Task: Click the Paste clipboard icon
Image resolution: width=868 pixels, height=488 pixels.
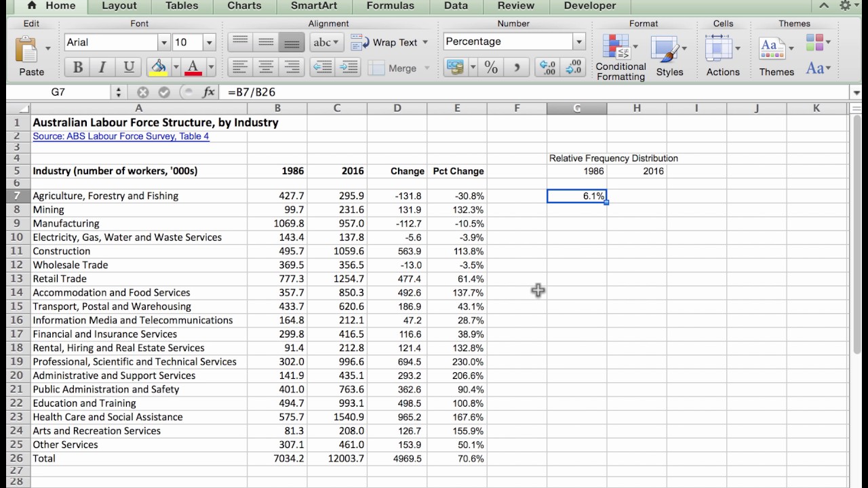Action: (x=27, y=49)
